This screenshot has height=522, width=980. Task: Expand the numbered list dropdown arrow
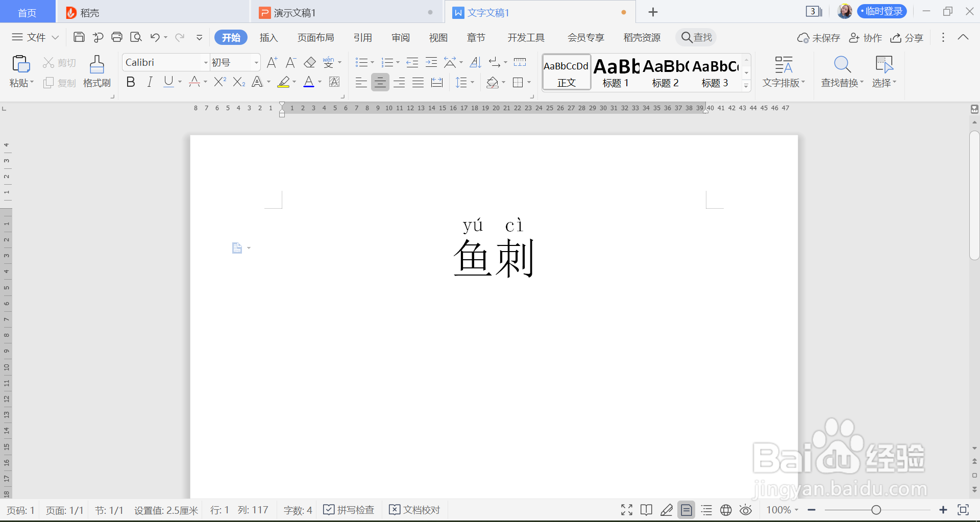(398, 62)
